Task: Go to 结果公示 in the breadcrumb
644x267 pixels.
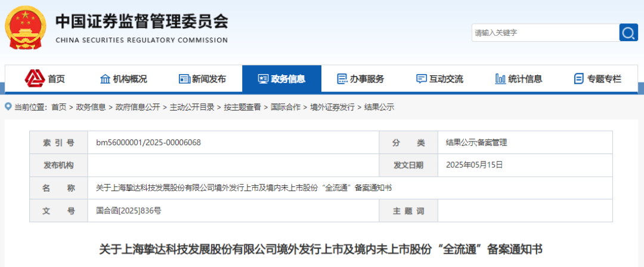Action: [379, 108]
